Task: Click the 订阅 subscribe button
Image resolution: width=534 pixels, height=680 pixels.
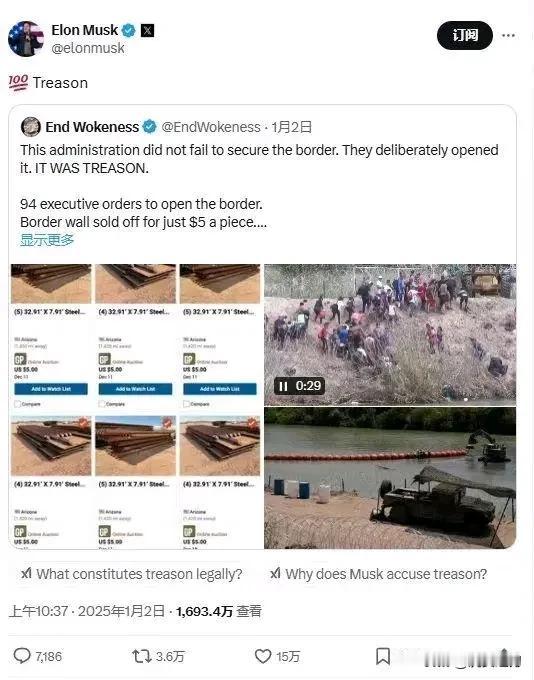Action: point(465,35)
